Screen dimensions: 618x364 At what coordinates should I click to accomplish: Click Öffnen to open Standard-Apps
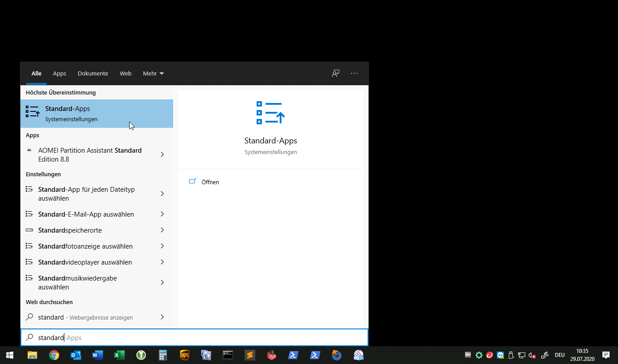click(x=210, y=182)
